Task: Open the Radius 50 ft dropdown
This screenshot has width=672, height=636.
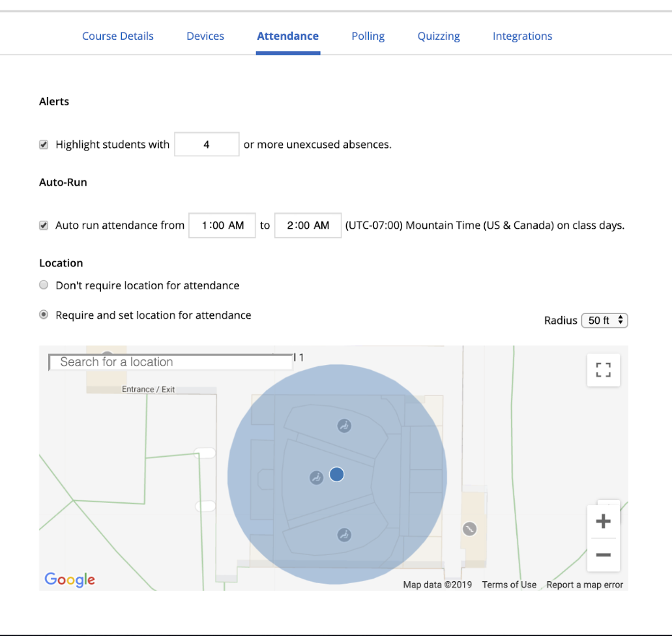Action: [604, 321]
